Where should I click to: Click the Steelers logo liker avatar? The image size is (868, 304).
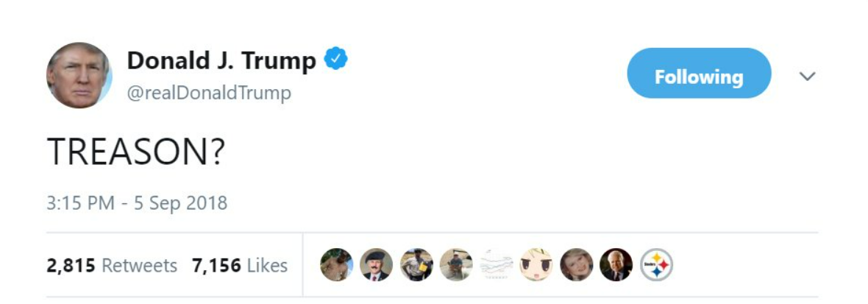click(x=656, y=265)
